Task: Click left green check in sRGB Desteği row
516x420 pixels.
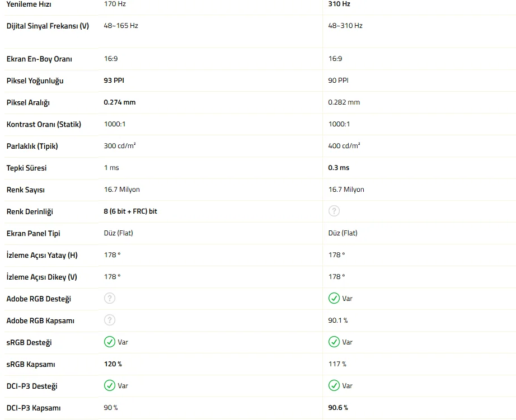Action: point(110,342)
